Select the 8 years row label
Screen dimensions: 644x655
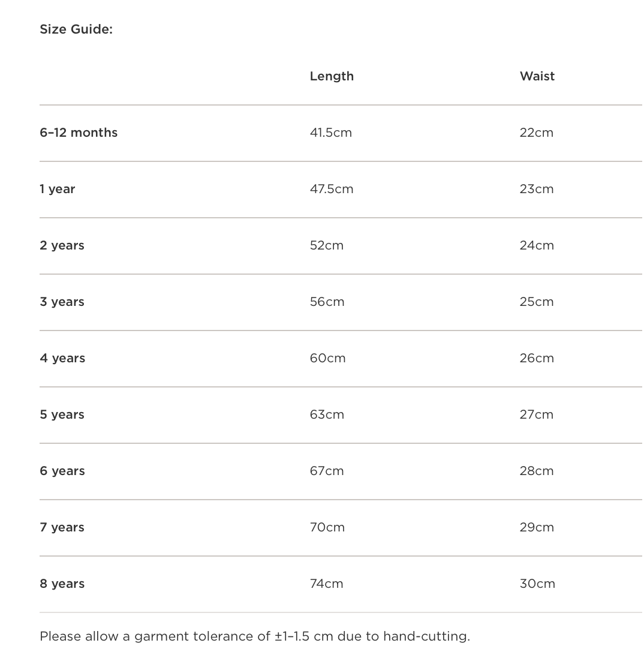62,584
